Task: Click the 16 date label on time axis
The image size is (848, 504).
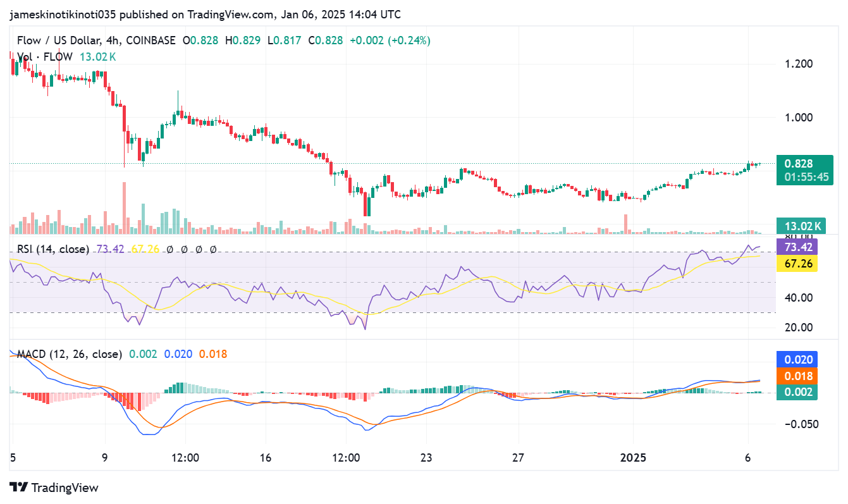Action: tap(266, 457)
